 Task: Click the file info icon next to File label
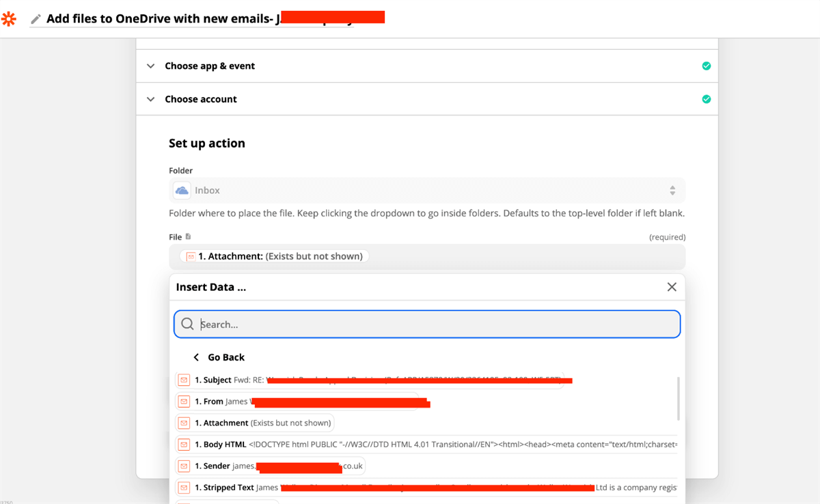click(x=189, y=237)
